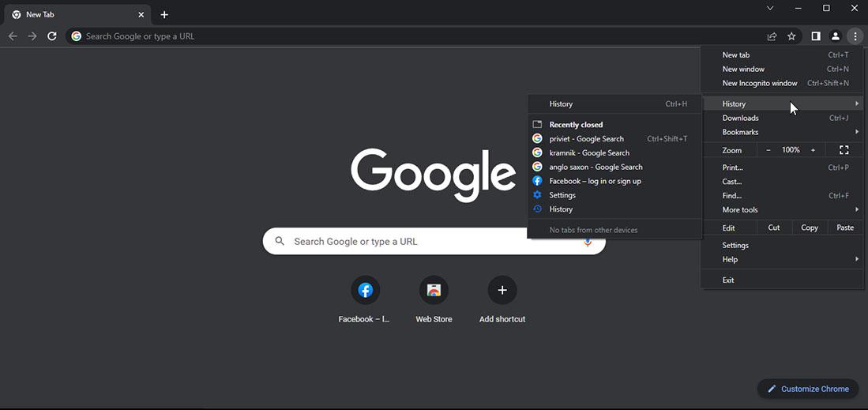Image resolution: width=868 pixels, height=410 pixels.
Task: Select Print... in the Chrome menu
Action: click(x=782, y=167)
